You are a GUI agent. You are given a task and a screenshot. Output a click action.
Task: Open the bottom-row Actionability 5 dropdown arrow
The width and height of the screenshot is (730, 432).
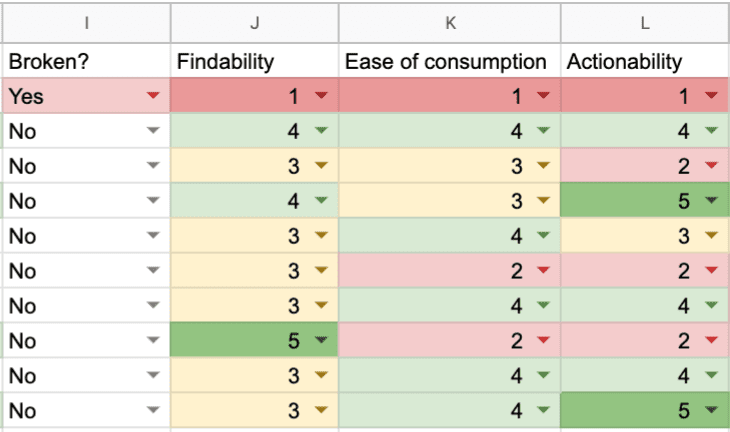[x=712, y=410]
